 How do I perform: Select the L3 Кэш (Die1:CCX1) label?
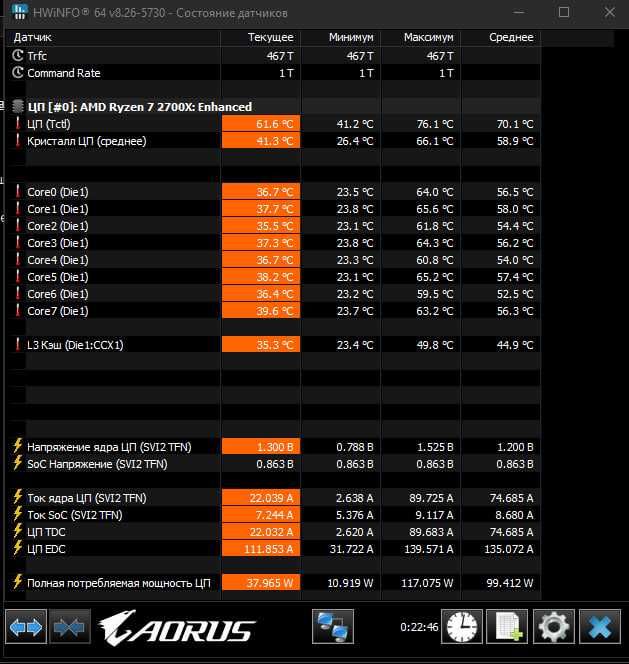[x=75, y=345]
